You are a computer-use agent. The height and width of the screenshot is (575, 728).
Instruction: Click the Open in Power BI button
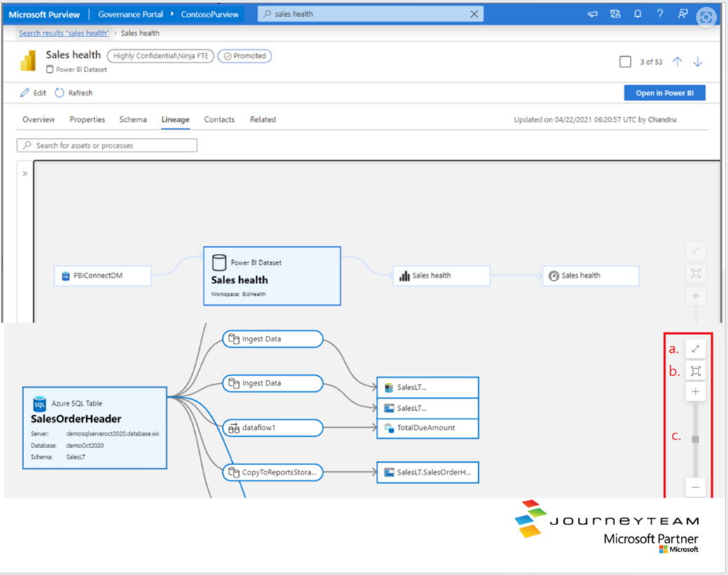[x=664, y=93]
